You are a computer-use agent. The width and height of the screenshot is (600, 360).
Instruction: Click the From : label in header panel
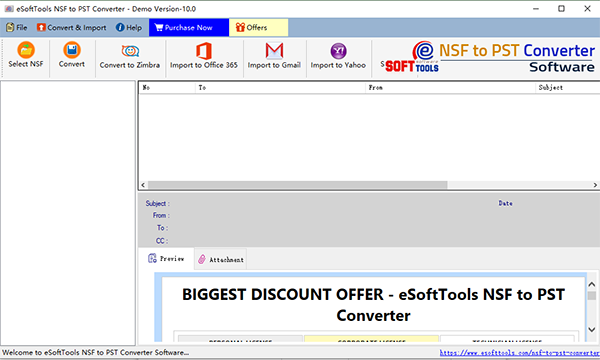pos(161,215)
